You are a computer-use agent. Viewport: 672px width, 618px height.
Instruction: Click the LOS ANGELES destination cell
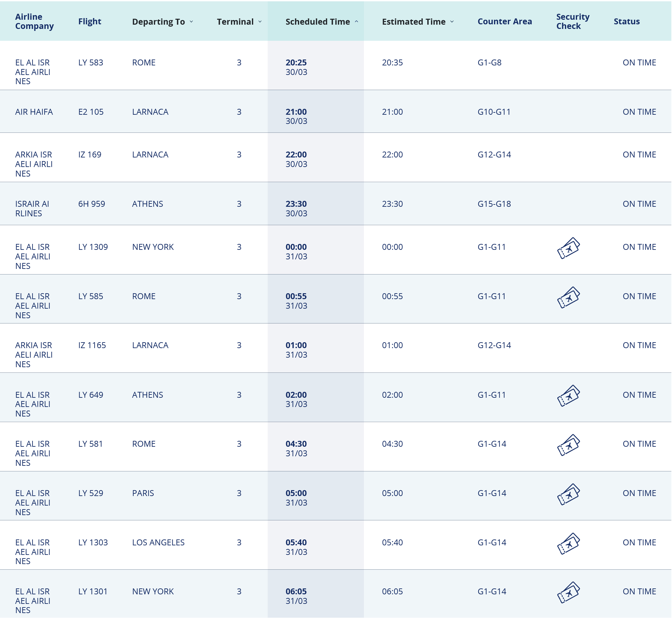coord(158,542)
